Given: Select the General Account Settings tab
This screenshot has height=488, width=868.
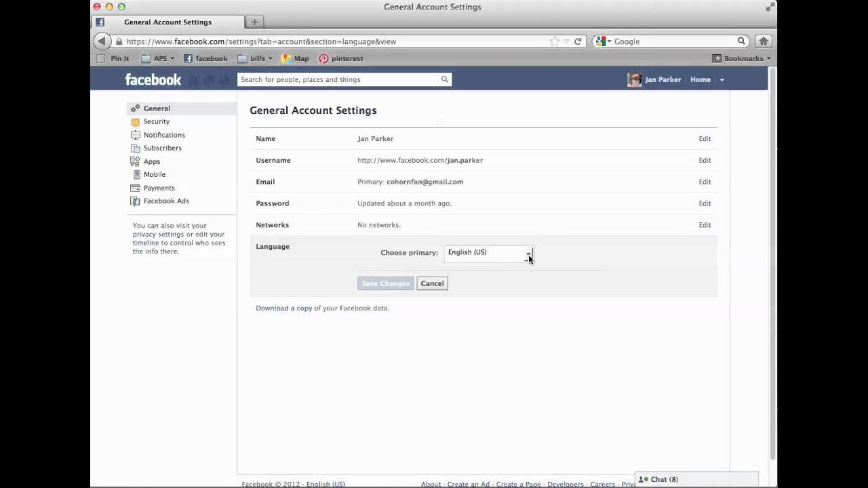Looking at the screenshot, I should [167, 22].
